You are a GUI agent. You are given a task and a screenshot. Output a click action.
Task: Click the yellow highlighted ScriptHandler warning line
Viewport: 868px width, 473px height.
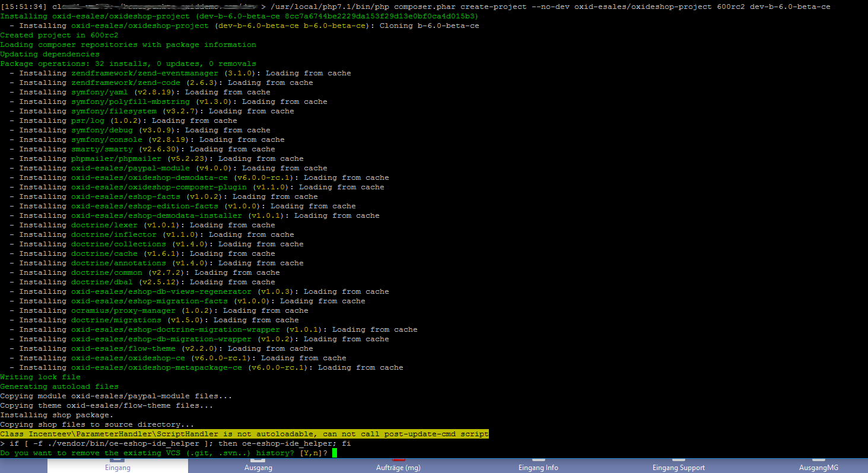[244, 434]
